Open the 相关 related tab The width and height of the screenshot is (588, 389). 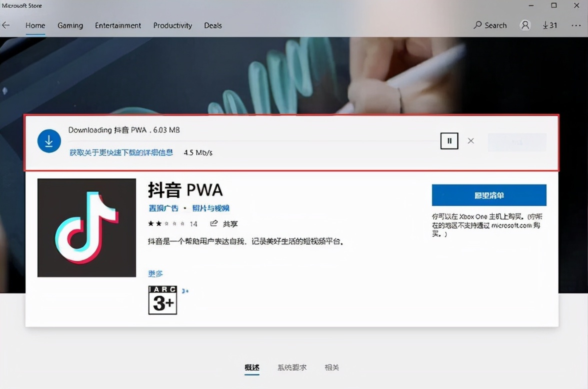tap(331, 367)
